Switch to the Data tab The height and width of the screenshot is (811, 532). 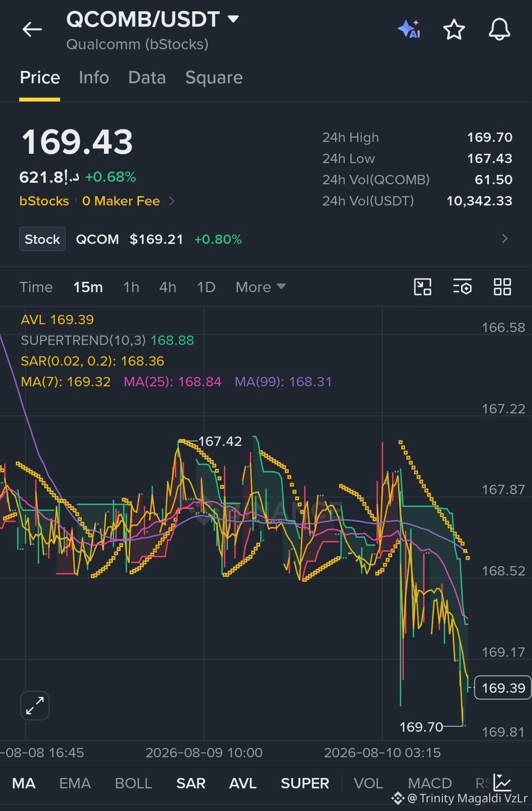[147, 78]
